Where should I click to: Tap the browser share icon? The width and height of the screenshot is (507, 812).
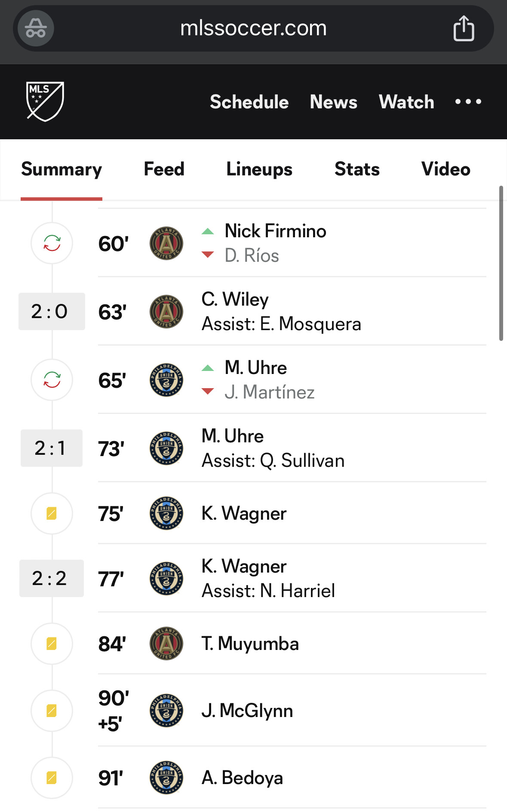[x=464, y=28]
